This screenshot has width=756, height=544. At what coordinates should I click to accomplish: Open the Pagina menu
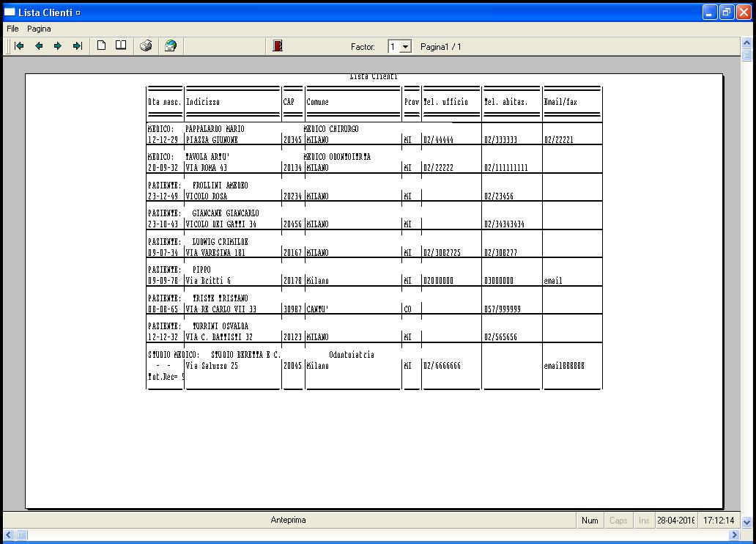point(39,29)
